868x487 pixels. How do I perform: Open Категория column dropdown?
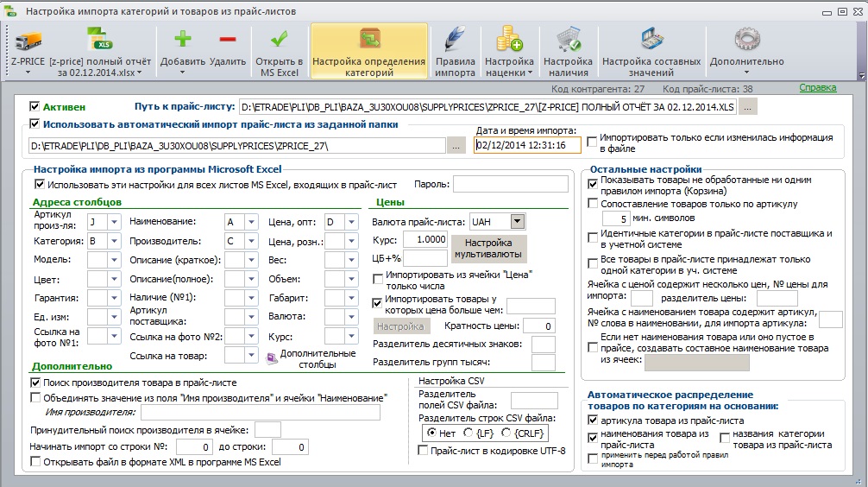click(x=114, y=241)
